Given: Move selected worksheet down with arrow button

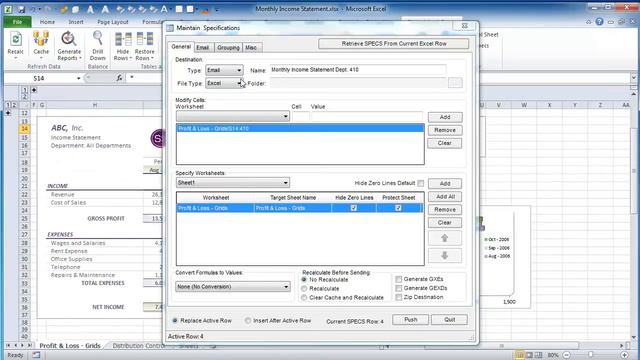Looking at the screenshot, I should [x=444, y=256].
